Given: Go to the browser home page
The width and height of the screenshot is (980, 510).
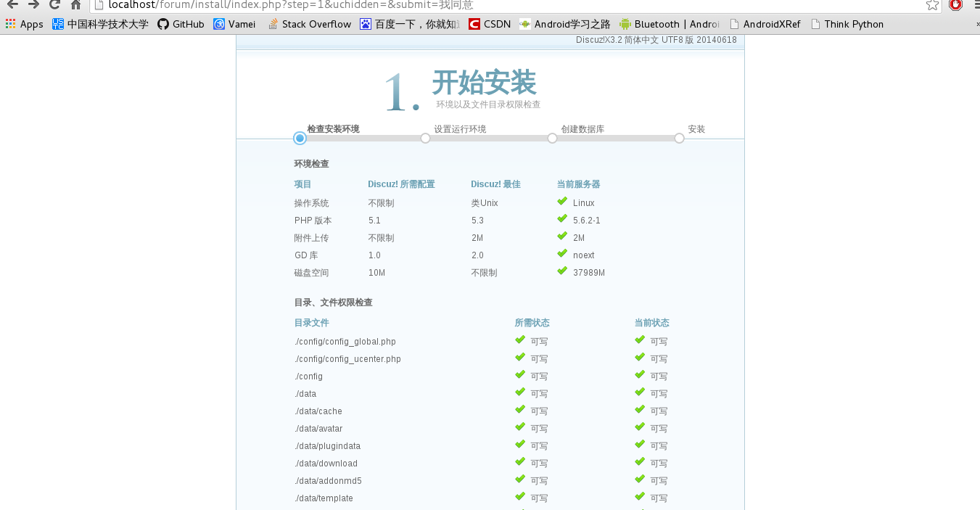Looking at the screenshot, I should pyautogui.click(x=75, y=4).
